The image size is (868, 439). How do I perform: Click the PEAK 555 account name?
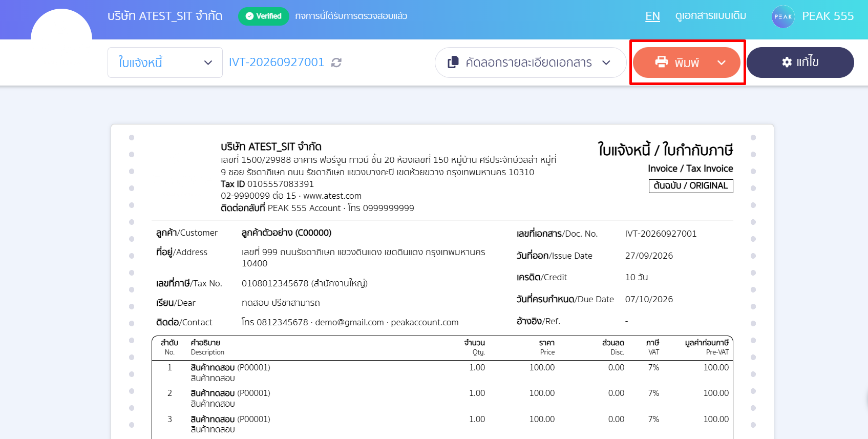coord(828,16)
